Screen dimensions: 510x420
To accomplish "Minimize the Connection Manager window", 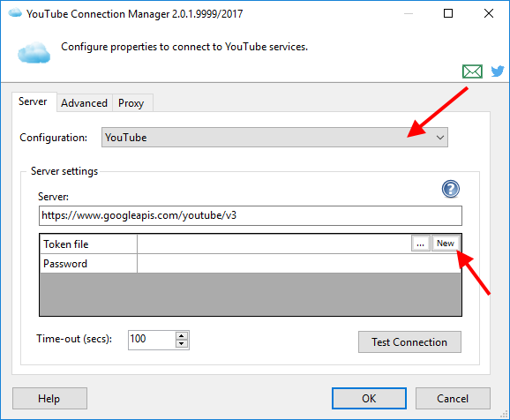I will tap(409, 13).
